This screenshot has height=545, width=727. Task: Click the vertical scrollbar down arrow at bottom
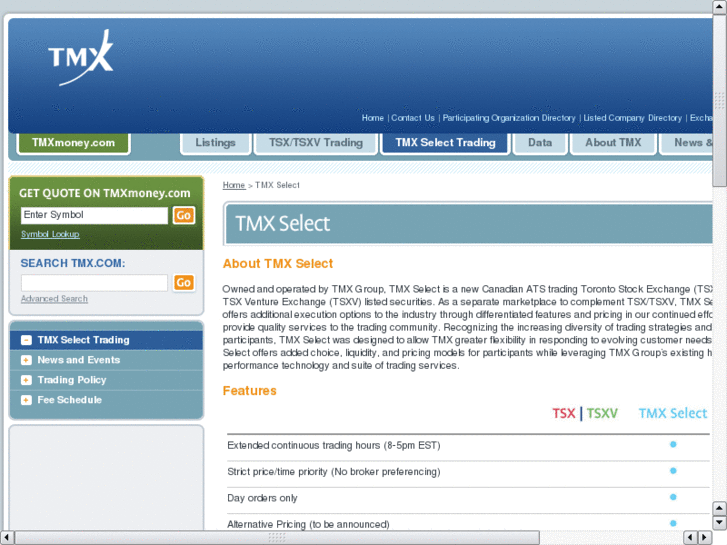720,523
